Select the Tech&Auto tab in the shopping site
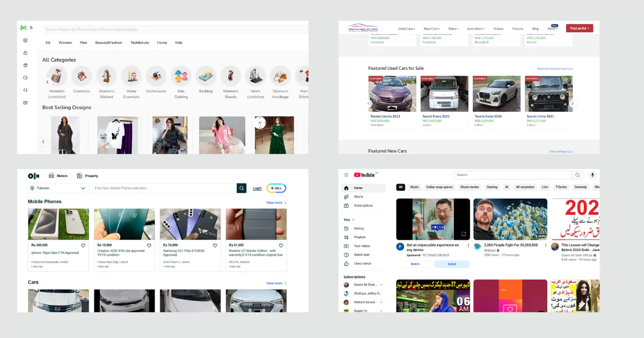 [140, 42]
